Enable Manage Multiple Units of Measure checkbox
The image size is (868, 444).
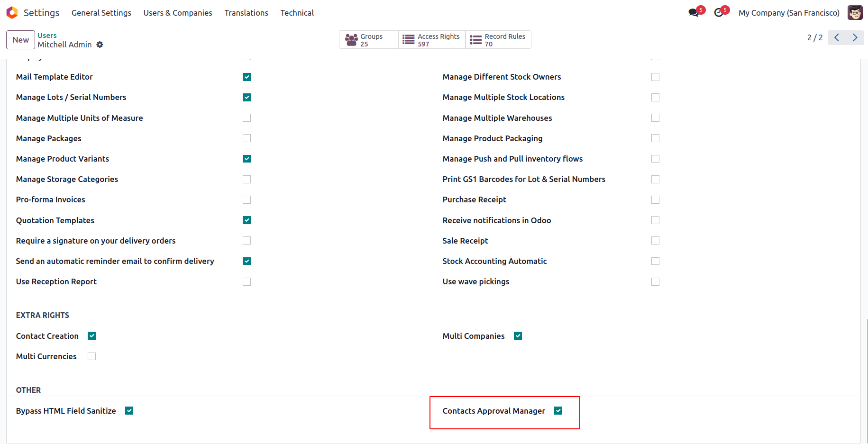point(247,118)
